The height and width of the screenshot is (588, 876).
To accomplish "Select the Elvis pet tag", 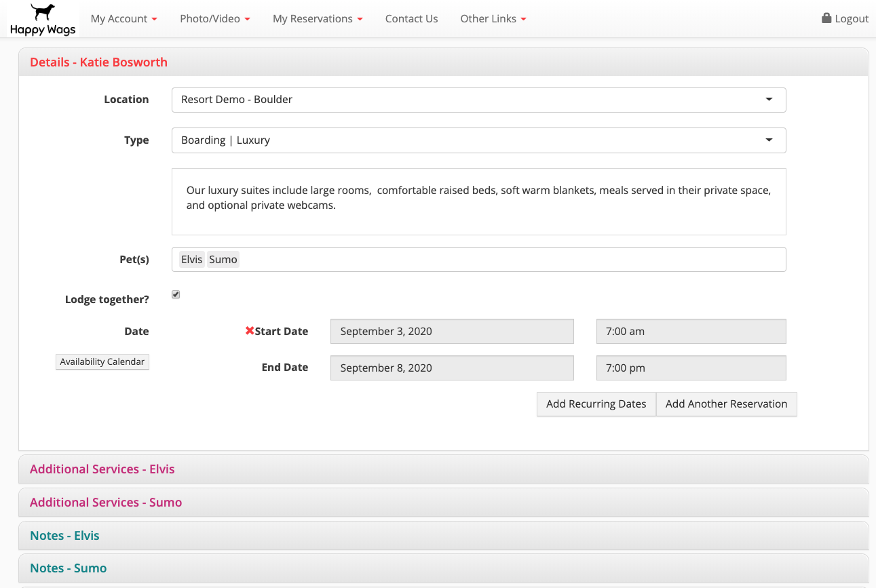I will coord(191,259).
